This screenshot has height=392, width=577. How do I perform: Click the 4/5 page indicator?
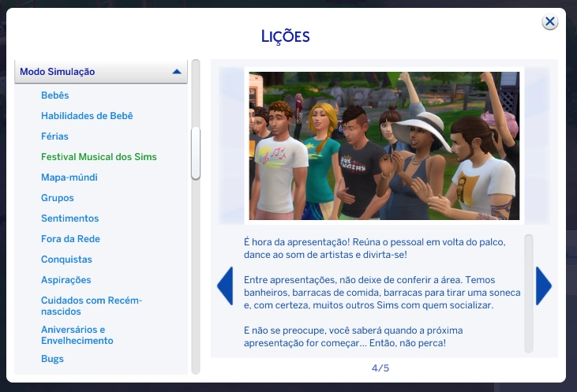click(380, 368)
